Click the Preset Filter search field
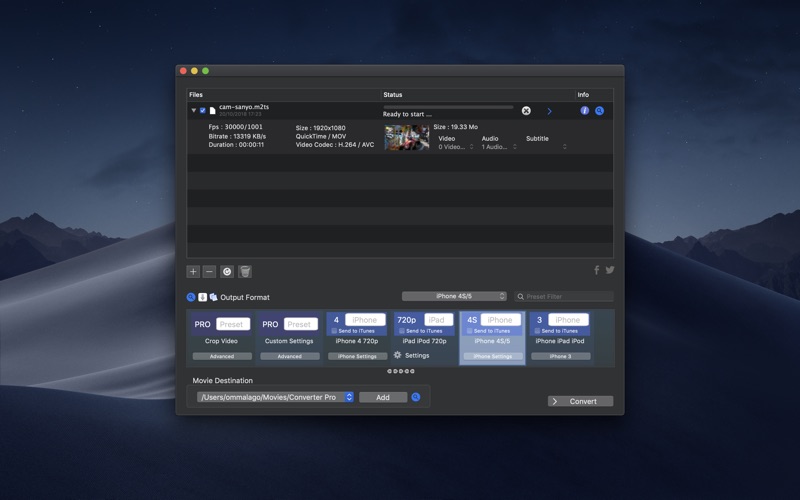The image size is (800, 500). 564,296
